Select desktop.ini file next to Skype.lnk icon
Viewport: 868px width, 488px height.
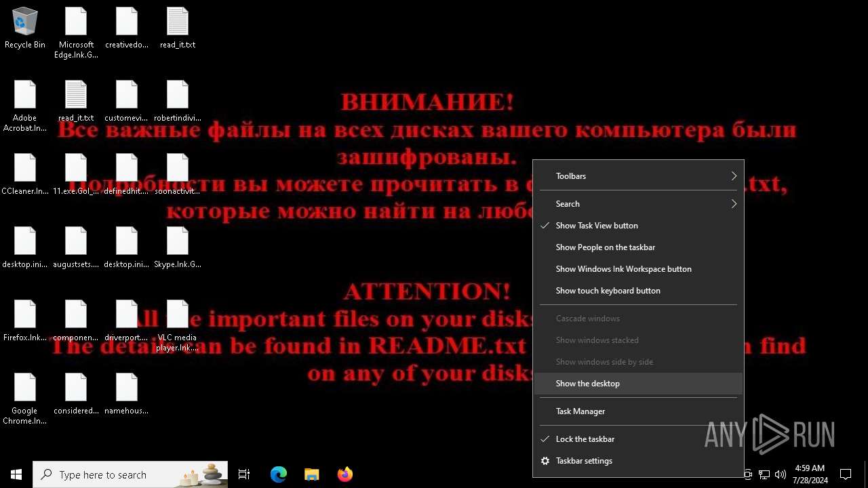127,248
